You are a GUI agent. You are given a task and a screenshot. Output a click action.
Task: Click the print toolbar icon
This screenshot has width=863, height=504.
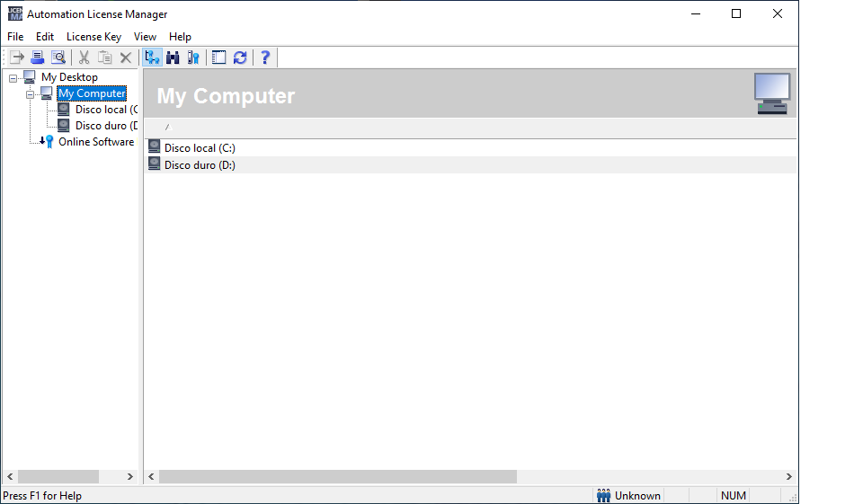38,57
